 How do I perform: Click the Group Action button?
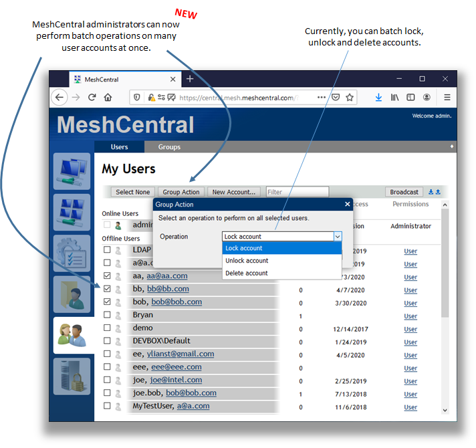point(181,192)
